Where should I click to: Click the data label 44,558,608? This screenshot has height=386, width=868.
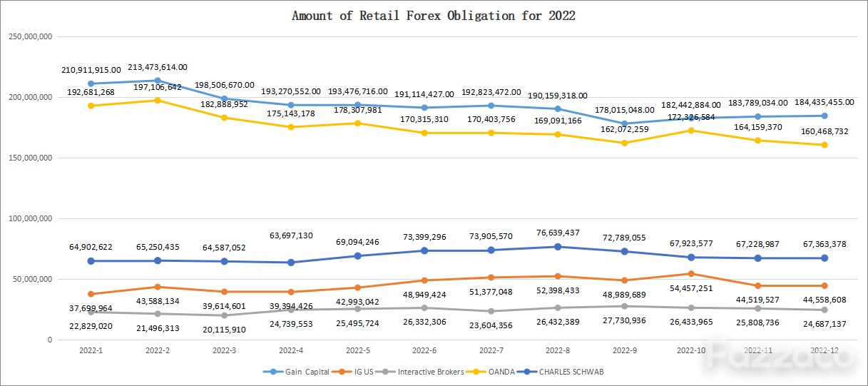pyautogui.click(x=824, y=300)
